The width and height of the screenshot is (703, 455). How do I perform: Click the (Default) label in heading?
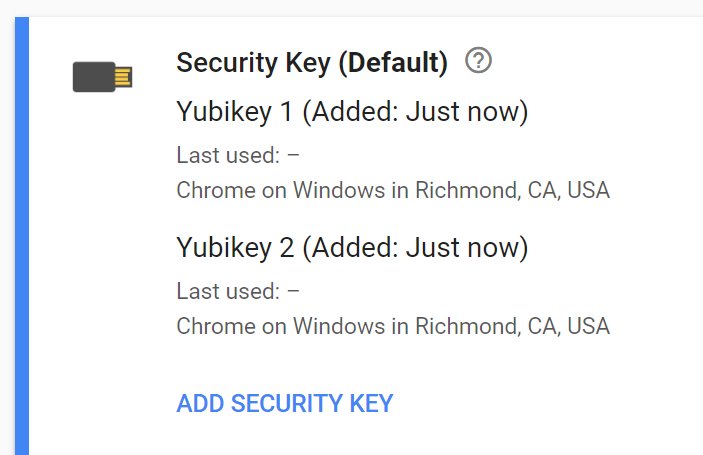(392, 63)
